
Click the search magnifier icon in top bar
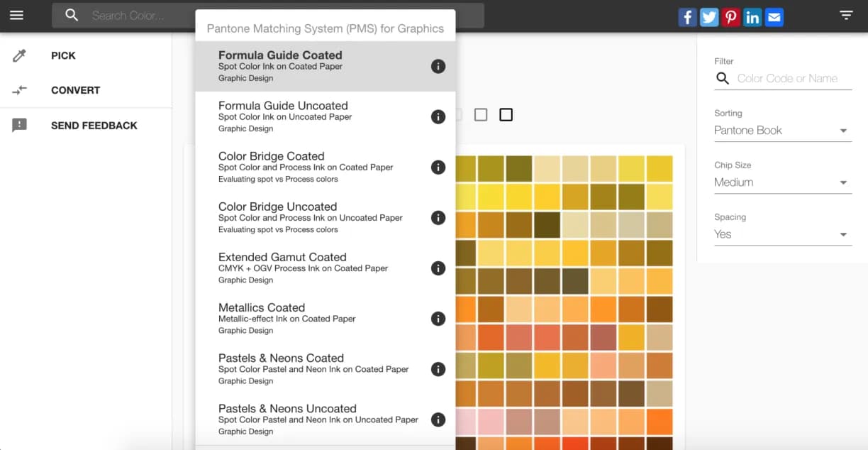(72, 15)
